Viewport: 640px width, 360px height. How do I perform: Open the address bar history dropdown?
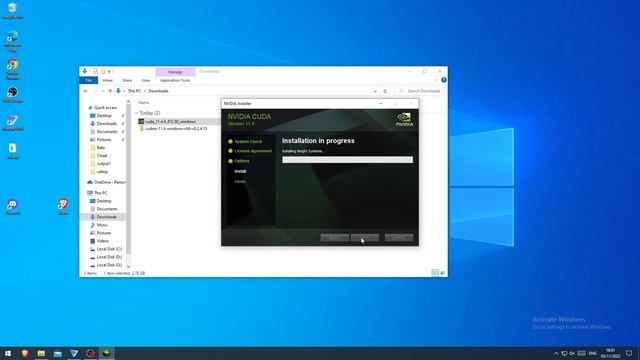click(x=375, y=91)
